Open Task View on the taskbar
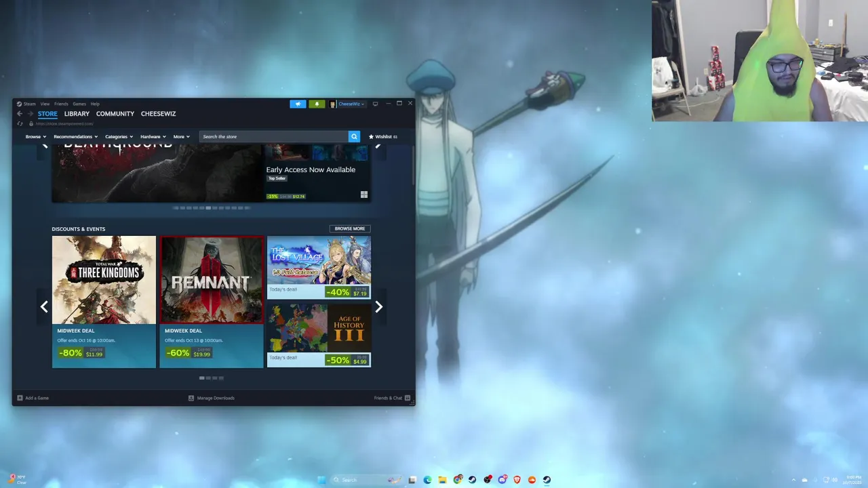 (412, 480)
